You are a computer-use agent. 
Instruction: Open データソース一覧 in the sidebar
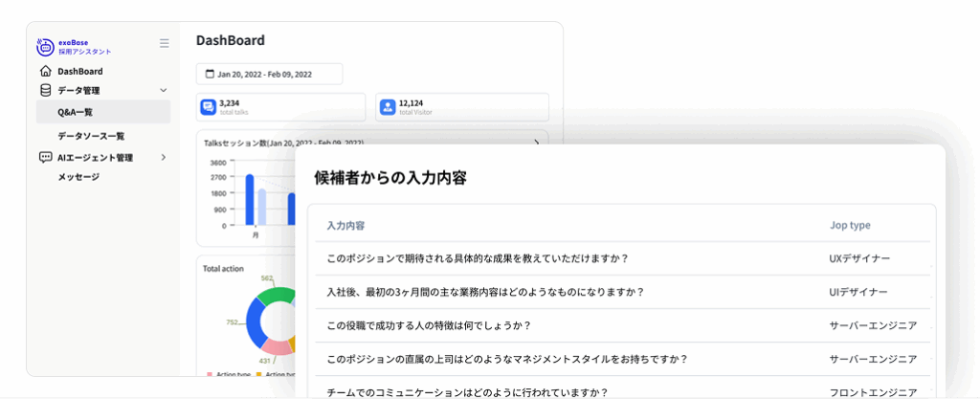pos(91,136)
